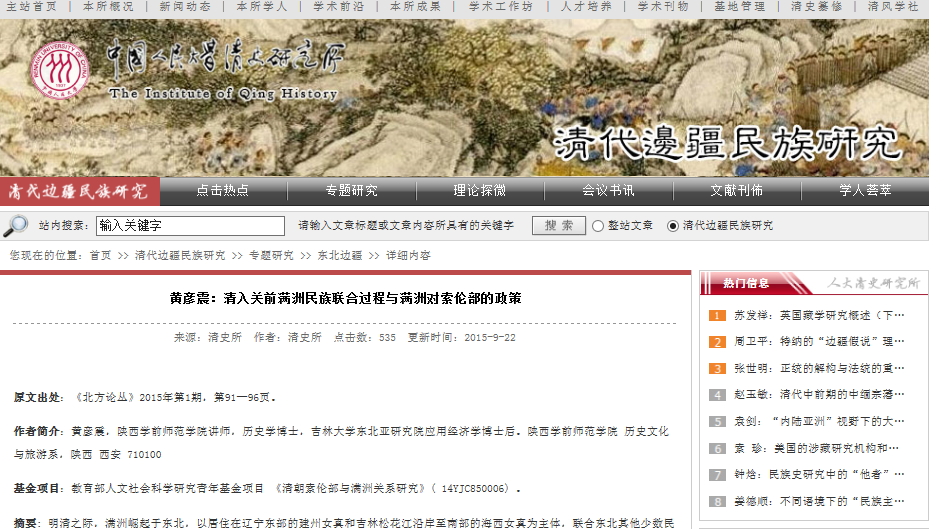Open hot article 苏发祥：美国藏学研究概述
This screenshot has height=529, width=929.
[x=819, y=316]
